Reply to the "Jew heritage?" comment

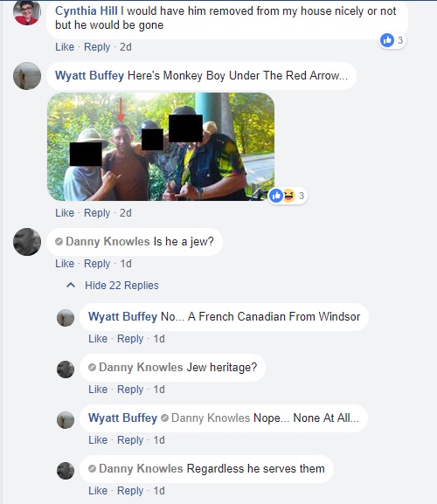point(130,390)
